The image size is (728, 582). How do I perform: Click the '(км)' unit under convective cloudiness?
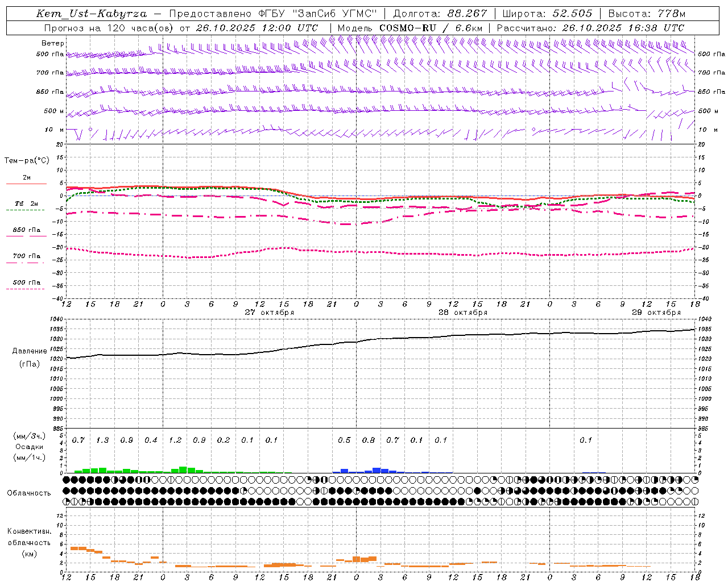click(30, 554)
